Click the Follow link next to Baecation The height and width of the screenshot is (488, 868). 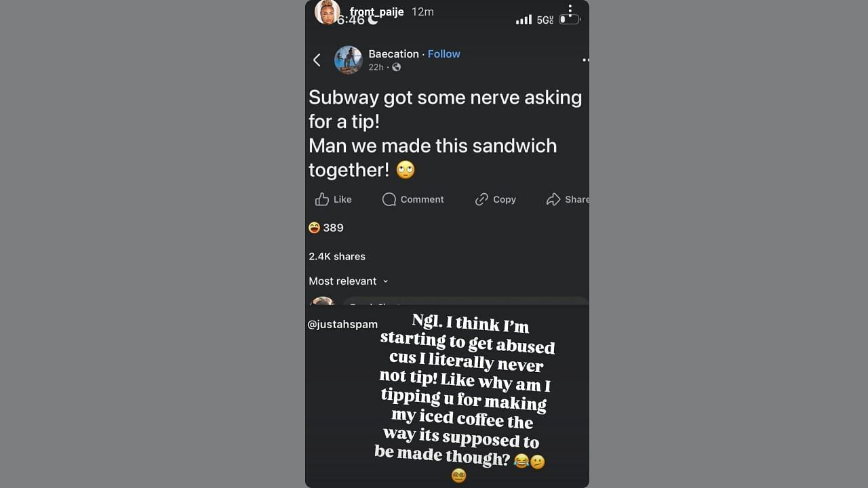point(443,54)
